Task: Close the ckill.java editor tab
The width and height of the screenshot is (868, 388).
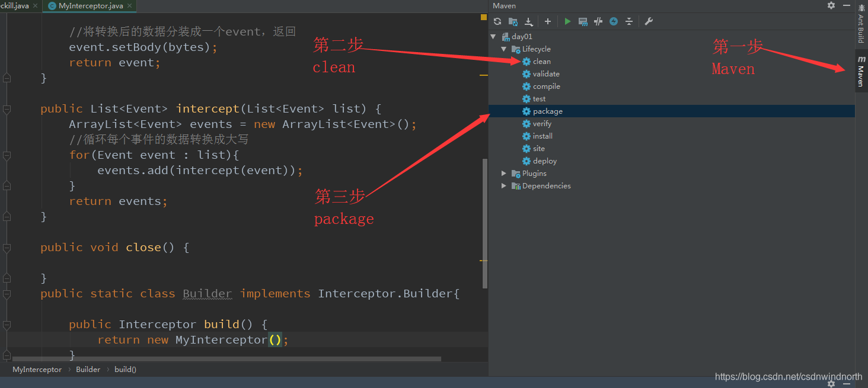Action: click(x=35, y=6)
